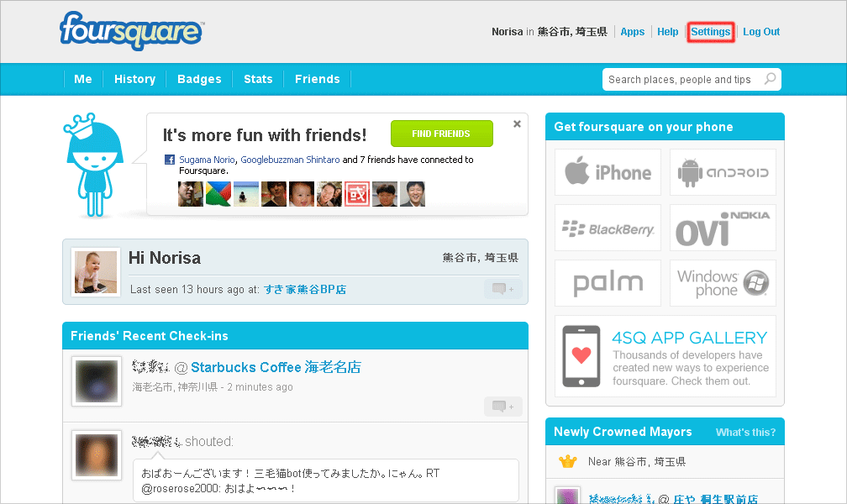Click the beach photo friend avatar

point(245,194)
